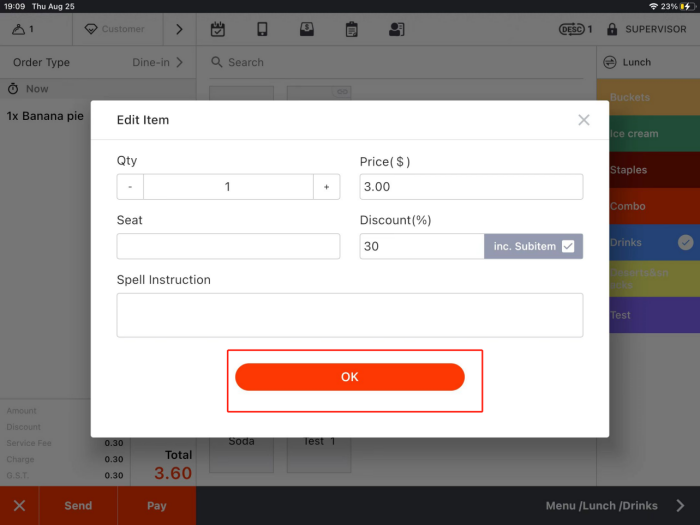Open the clipboard orders icon

tap(352, 29)
